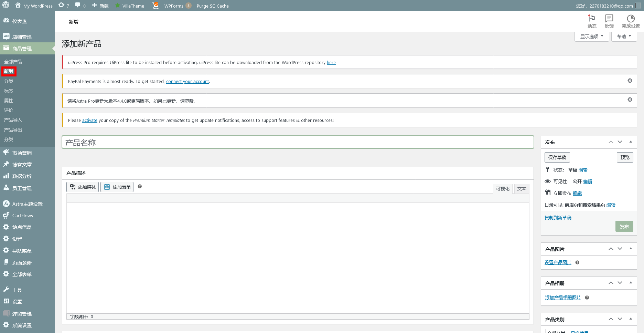The image size is (644, 333).
Task: Click the WordPress logo in the admin bar
Action: (6, 6)
